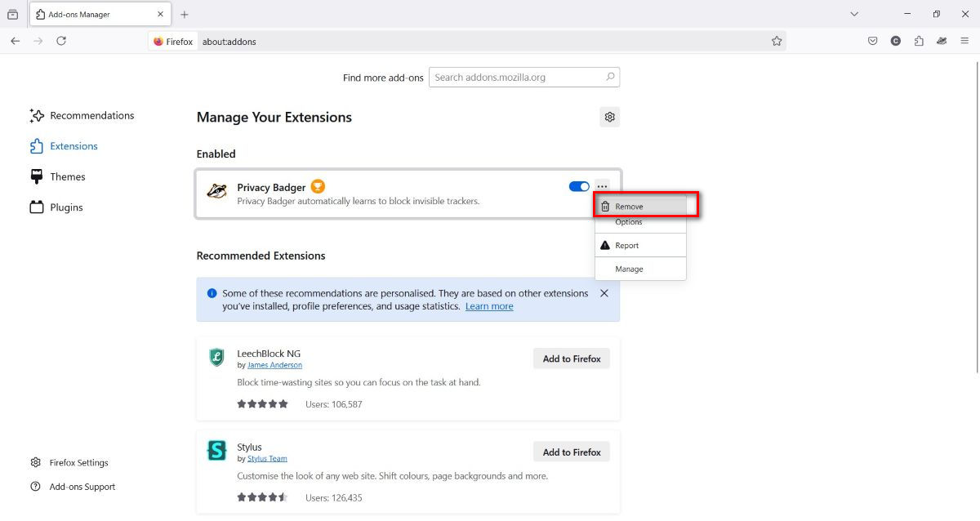The image size is (980, 521).
Task: Select Manage in the context menu
Action: pos(640,269)
